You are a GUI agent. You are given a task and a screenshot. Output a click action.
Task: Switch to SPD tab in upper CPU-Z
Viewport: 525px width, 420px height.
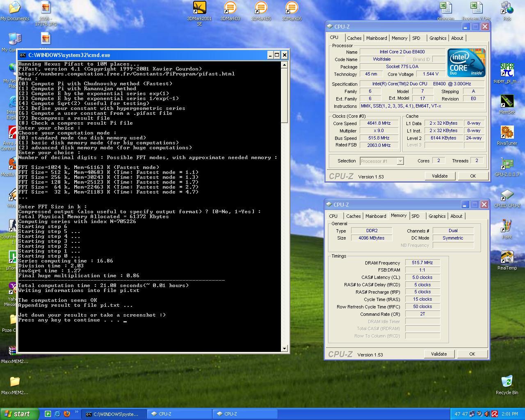coord(416,38)
